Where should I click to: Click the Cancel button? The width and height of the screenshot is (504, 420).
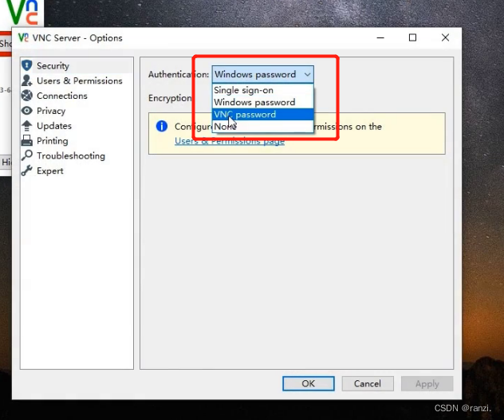[368, 383]
